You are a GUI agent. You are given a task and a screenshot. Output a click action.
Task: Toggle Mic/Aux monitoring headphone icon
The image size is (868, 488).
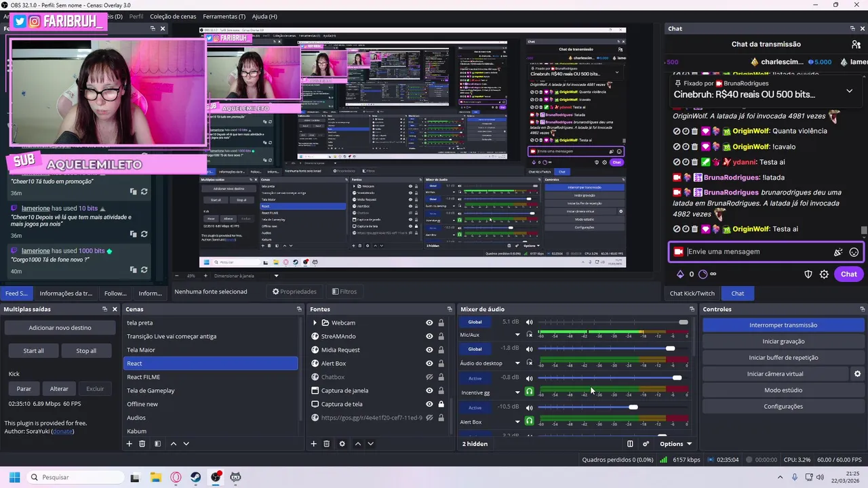[x=530, y=334]
